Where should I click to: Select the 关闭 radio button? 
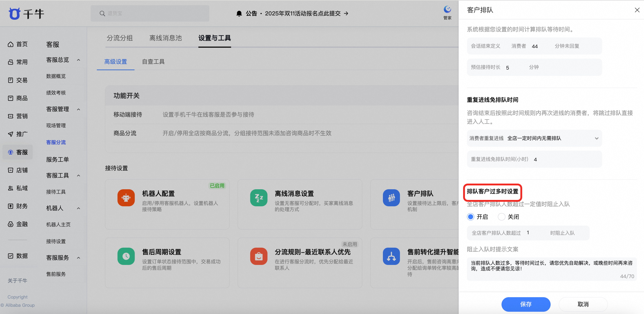(502, 217)
